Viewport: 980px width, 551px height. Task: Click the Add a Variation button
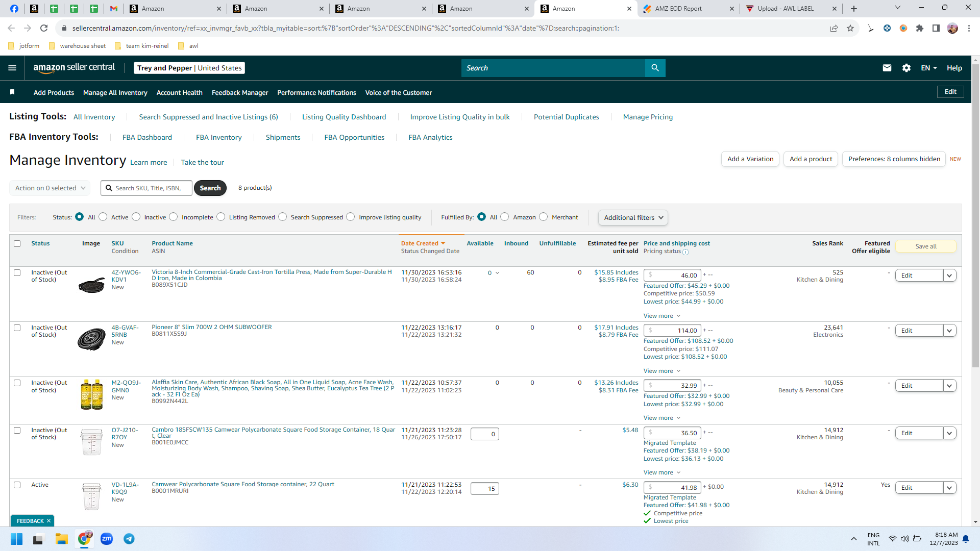750,159
